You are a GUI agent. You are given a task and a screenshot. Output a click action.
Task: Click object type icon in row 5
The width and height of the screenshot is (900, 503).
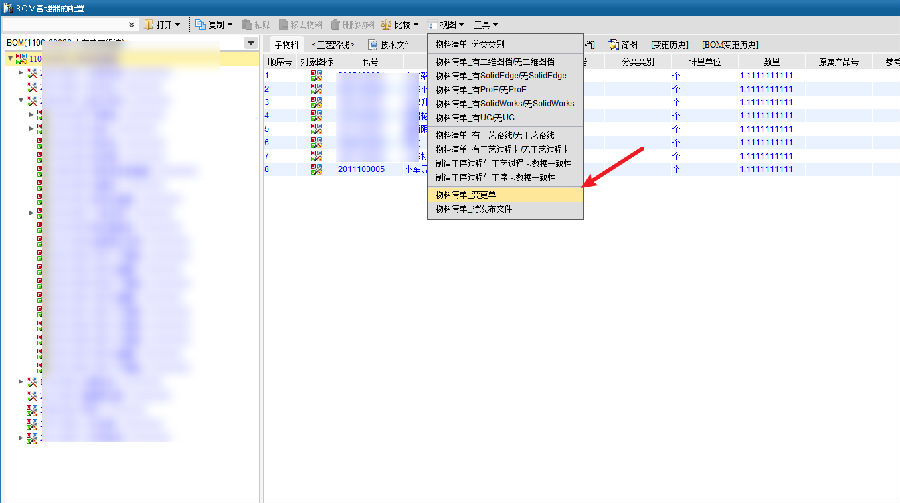316,129
